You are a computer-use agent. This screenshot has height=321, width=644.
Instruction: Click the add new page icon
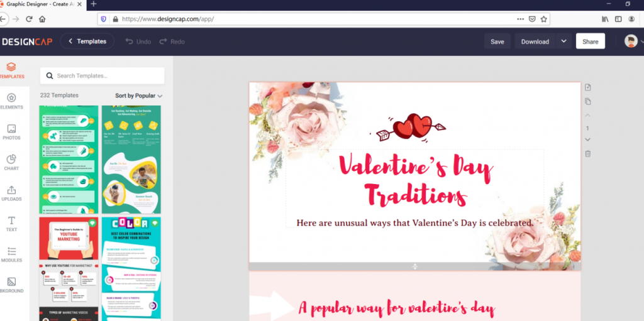click(587, 87)
